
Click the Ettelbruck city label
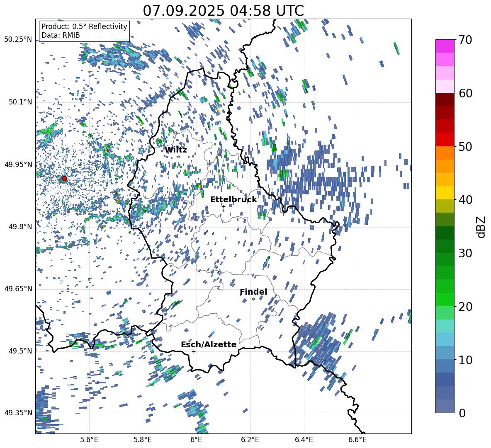coord(233,200)
